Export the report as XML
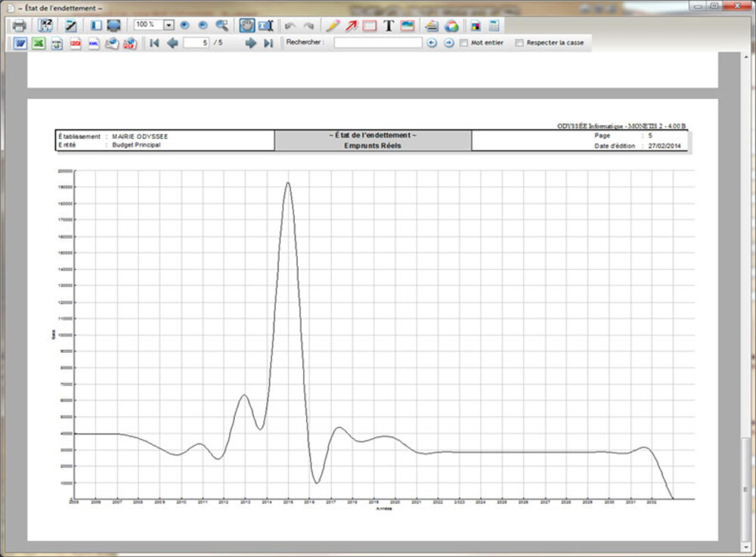 (94, 44)
